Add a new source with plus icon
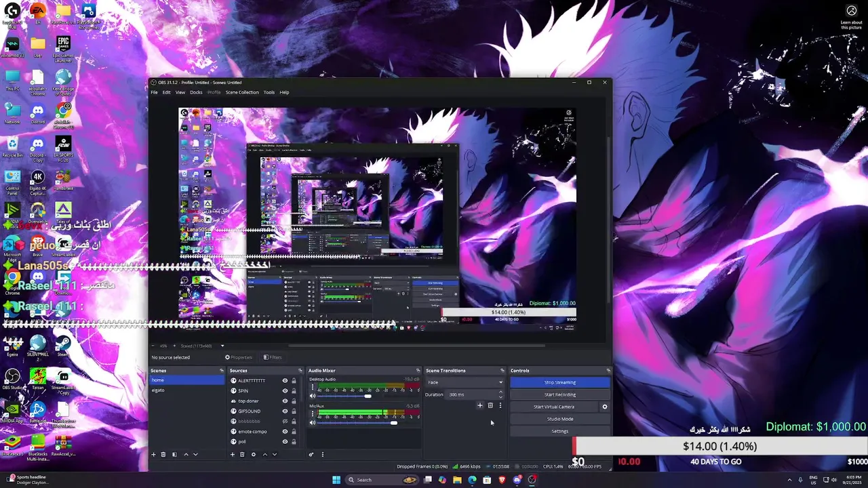The height and width of the screenshot is (488, 868). (233, 454)
